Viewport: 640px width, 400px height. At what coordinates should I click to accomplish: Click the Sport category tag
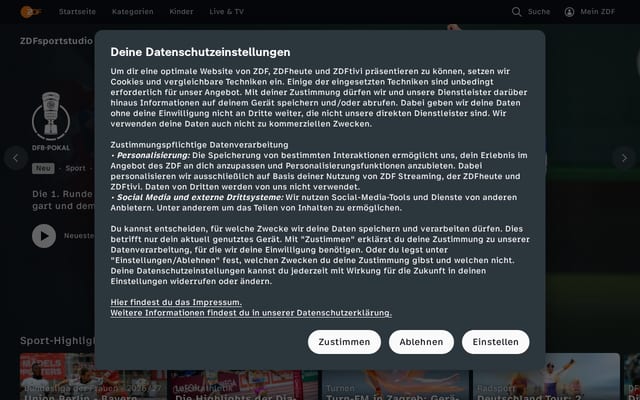(x=76, y=168)
